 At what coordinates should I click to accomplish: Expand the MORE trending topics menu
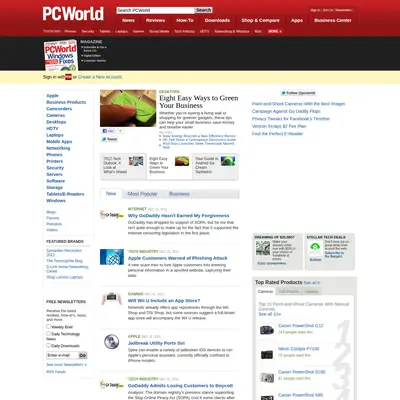[275, 31]
